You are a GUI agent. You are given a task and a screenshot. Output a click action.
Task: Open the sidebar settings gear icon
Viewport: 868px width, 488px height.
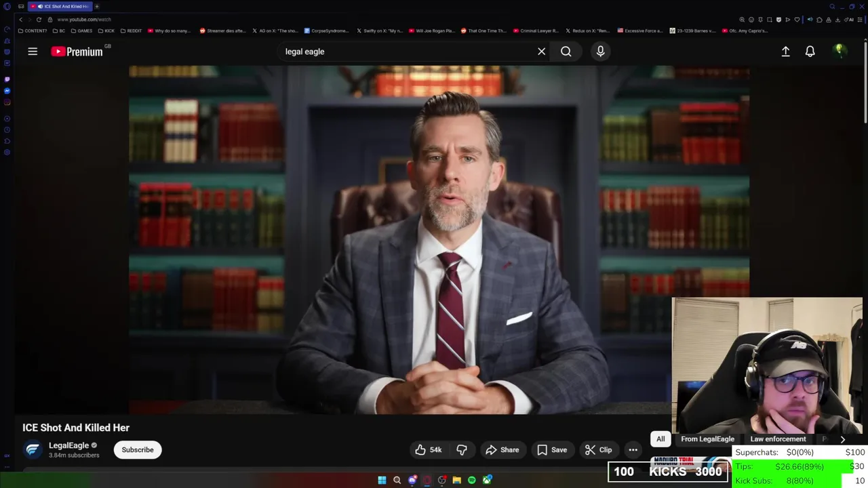[x=7, y=152]
